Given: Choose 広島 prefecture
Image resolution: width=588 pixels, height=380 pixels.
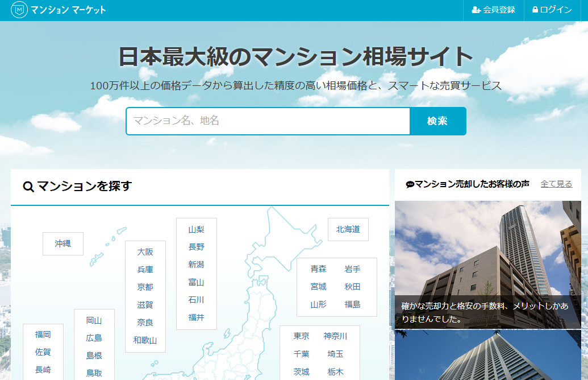Looking at the screenshot, I should (x=94, y=338).
